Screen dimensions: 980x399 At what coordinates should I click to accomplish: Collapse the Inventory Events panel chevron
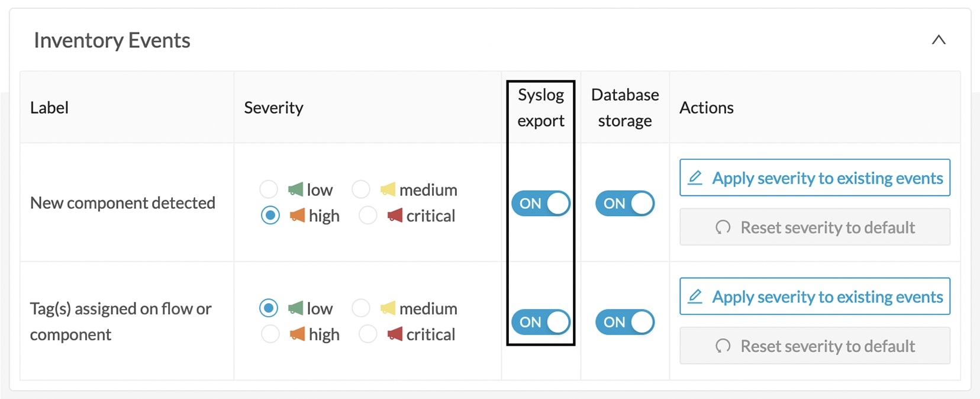tap(939, 40)
